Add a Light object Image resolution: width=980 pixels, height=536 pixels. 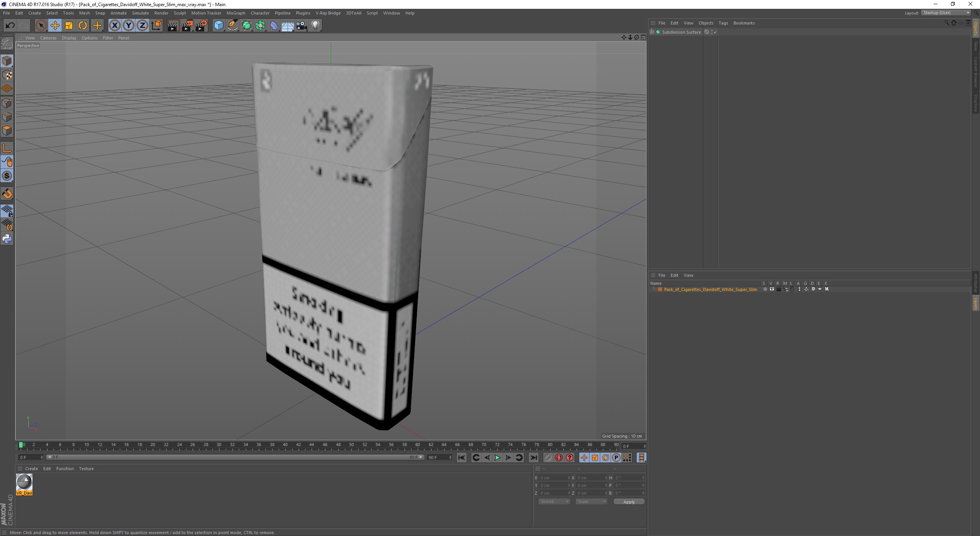[315, 26]
